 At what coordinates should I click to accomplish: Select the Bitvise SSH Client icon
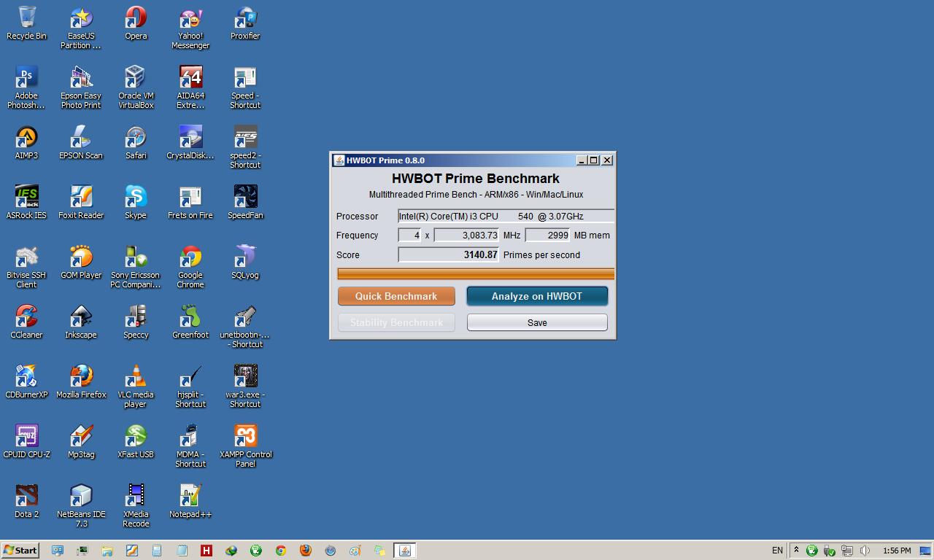26,267
